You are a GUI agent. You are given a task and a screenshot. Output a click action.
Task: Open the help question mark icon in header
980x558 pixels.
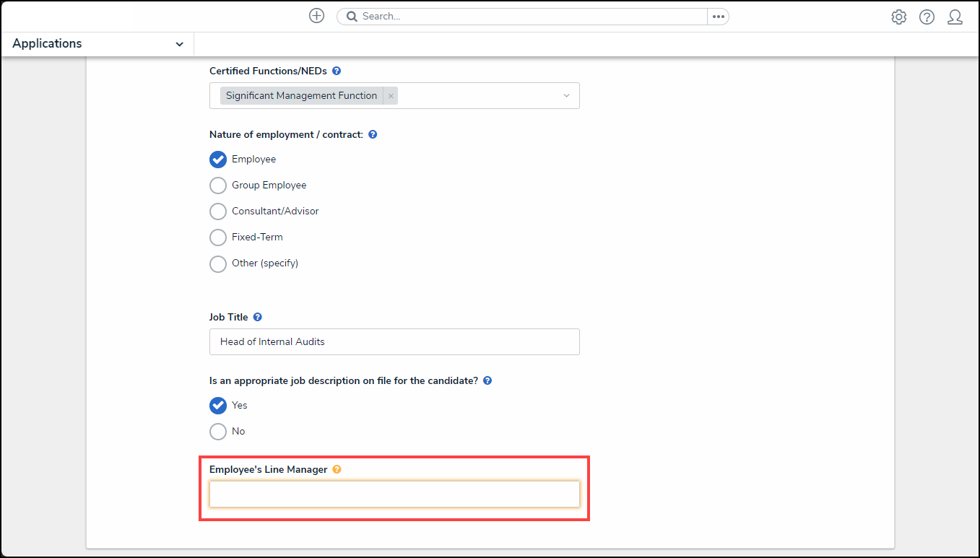click(927, 17)
